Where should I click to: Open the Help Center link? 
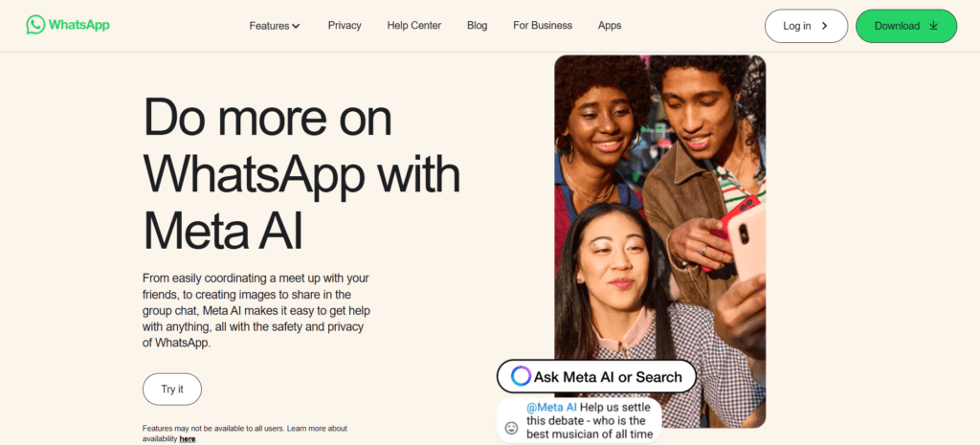click(413, 26)
